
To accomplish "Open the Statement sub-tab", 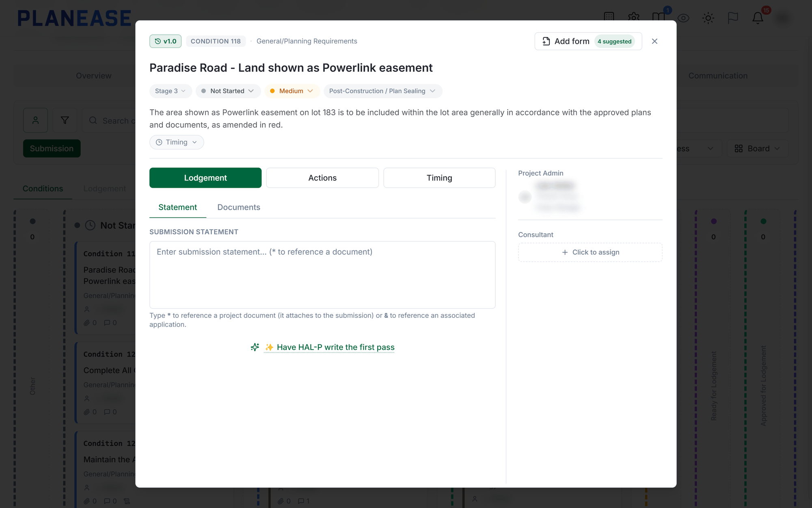I will pyautogui.click(x=177, y=207).
